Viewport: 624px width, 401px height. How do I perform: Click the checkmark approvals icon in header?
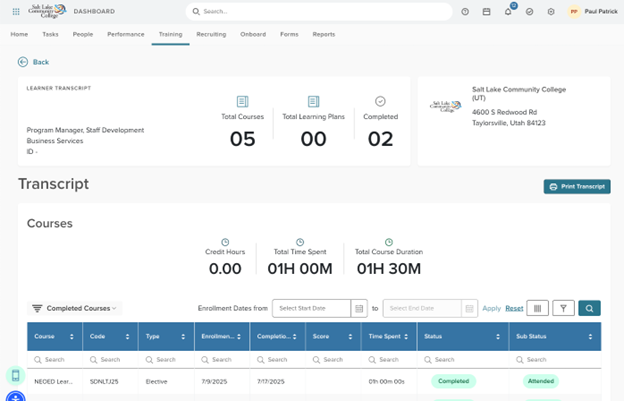(529, 12)
